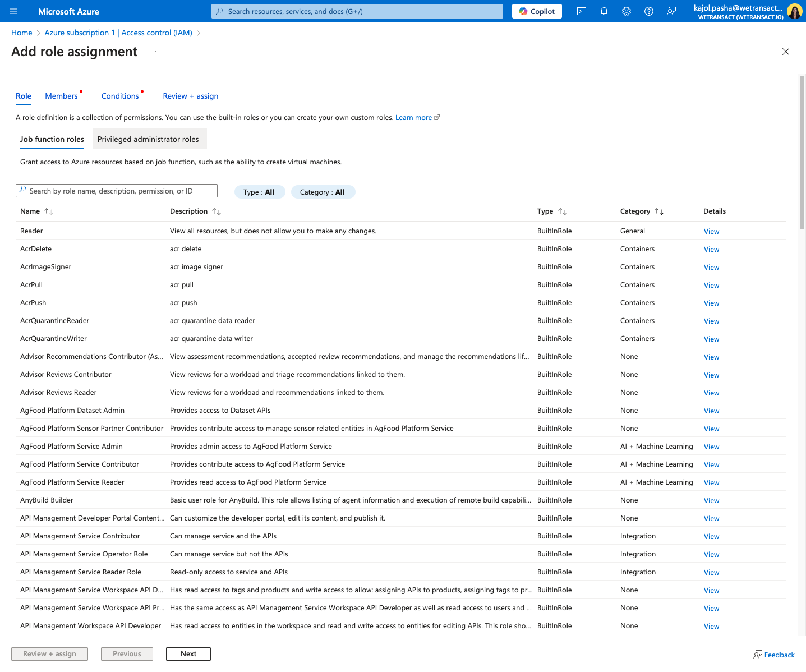Open the hamburger portal menu

point(13,11)
